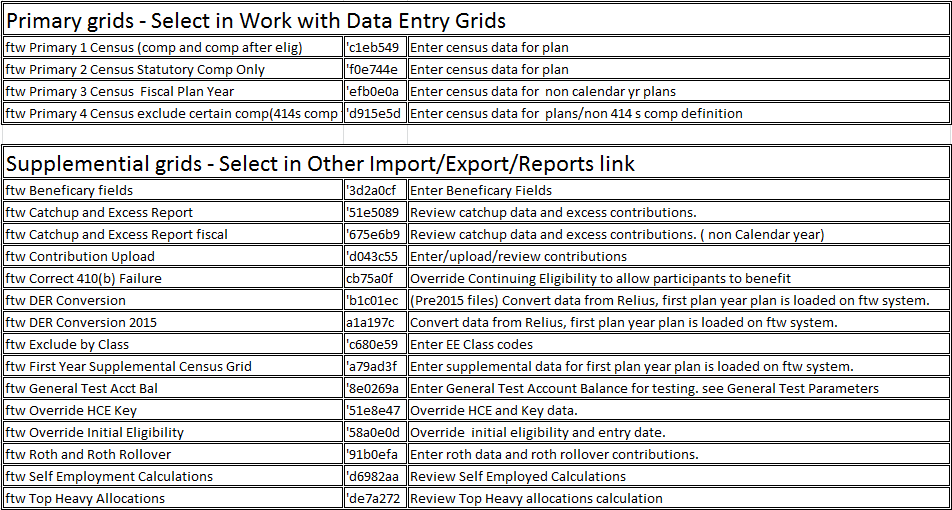Image resolution: width=952 pixels, height=510 pixels.
Task: Click cell 'ftw Primary 2 Census Statutory Comp Only'
Action: click(x=172, y=69)
